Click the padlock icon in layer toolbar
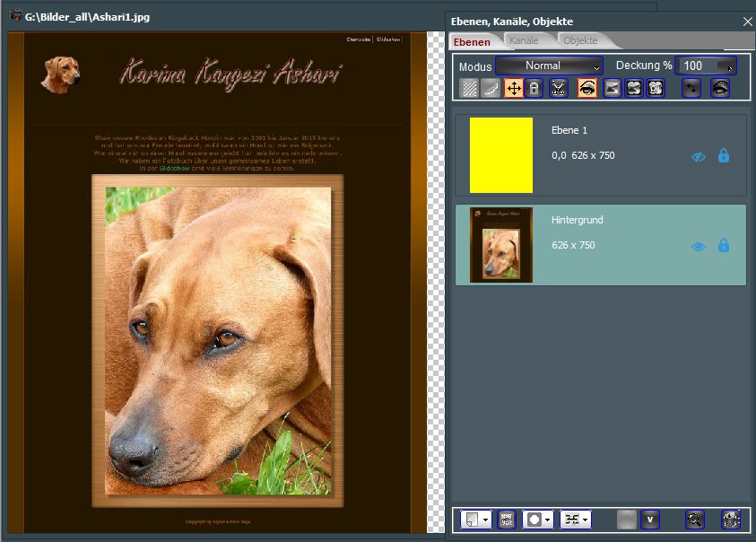 click(534, 88)
